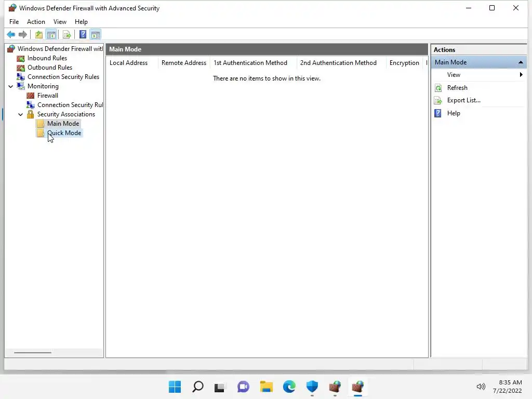Screen dimensions: 532x399
Task: Open the Chat icon on taskbar
Action: click(x=243, y=387)
